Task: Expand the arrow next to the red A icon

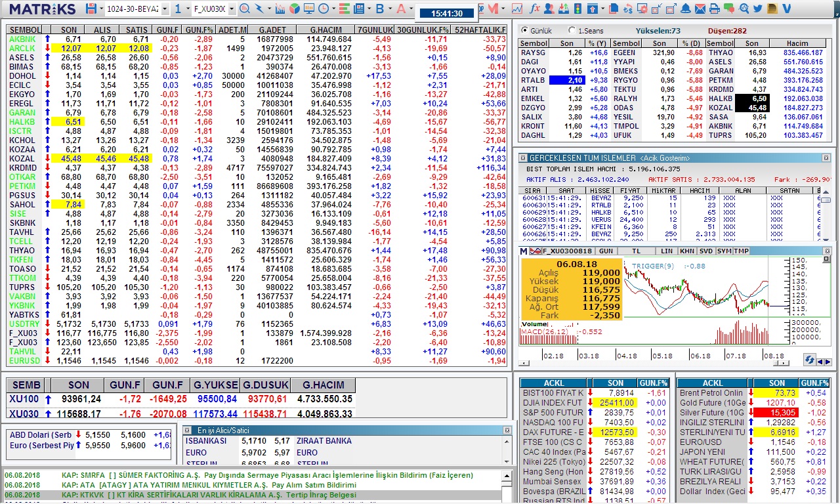Action: point(411,9)
